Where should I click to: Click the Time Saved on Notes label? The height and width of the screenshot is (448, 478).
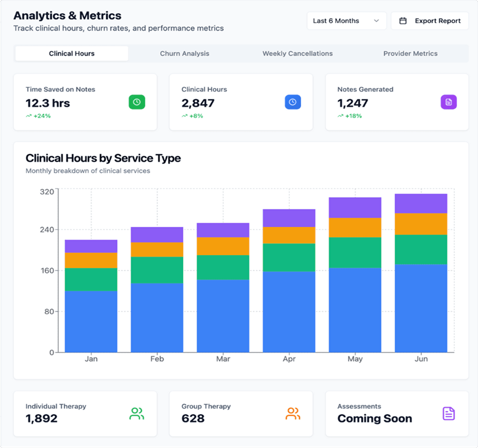coord(60,89)
